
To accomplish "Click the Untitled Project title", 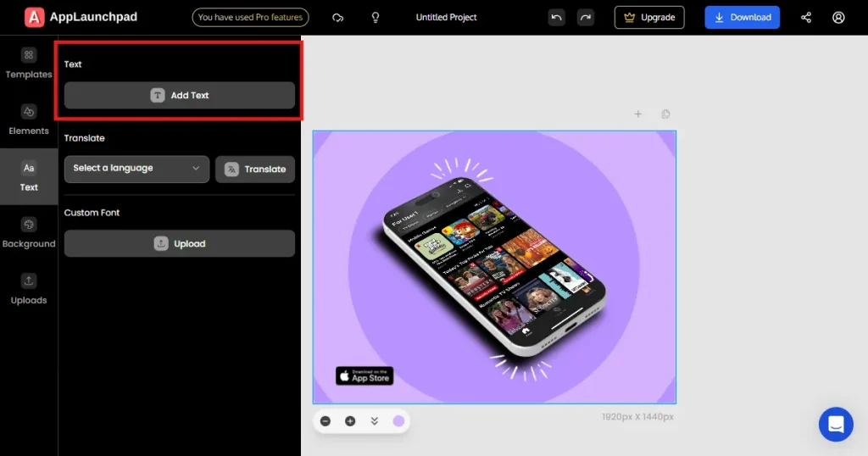I will coord(446,17).
